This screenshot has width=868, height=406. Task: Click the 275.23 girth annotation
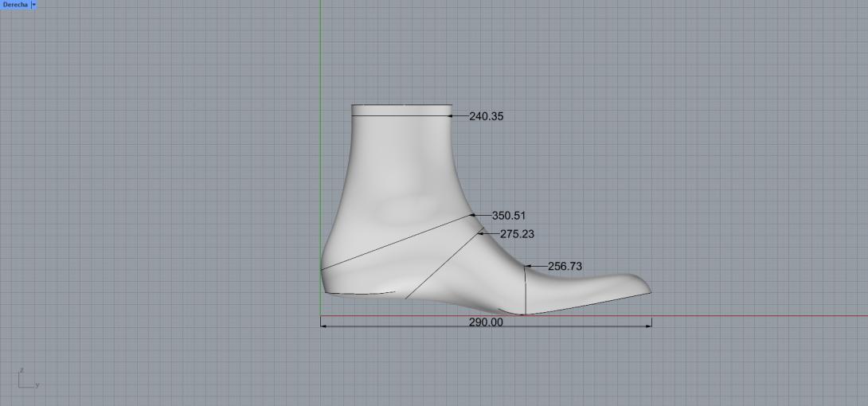tap(517, 234)
